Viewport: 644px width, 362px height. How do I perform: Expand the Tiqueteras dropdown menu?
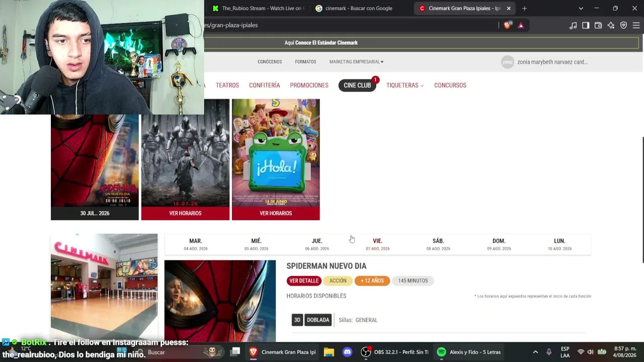405,85
